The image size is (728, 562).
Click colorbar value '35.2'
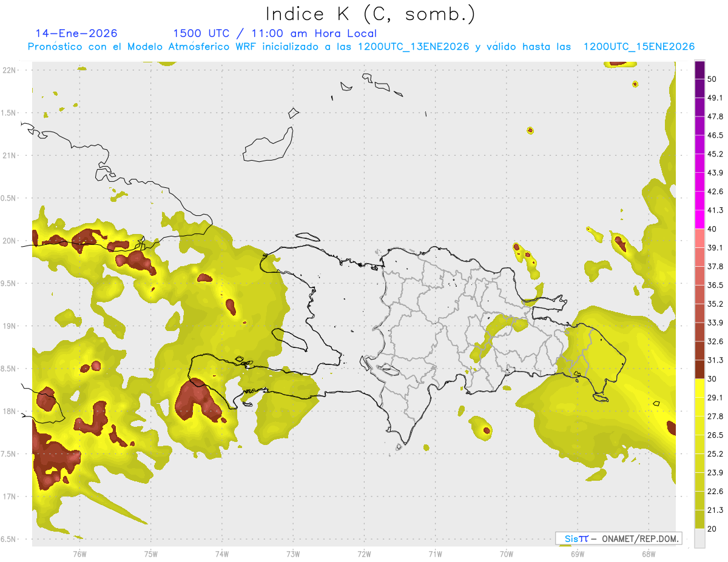pyautogui.click(x=715, y=304)
